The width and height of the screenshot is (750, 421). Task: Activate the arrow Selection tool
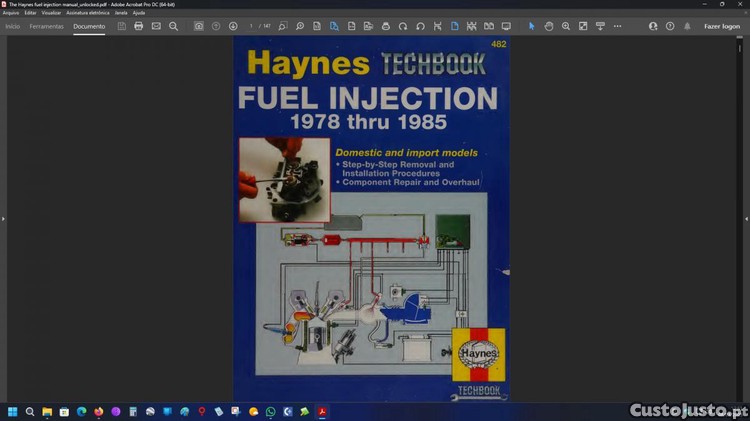click(x=531, y=26)
